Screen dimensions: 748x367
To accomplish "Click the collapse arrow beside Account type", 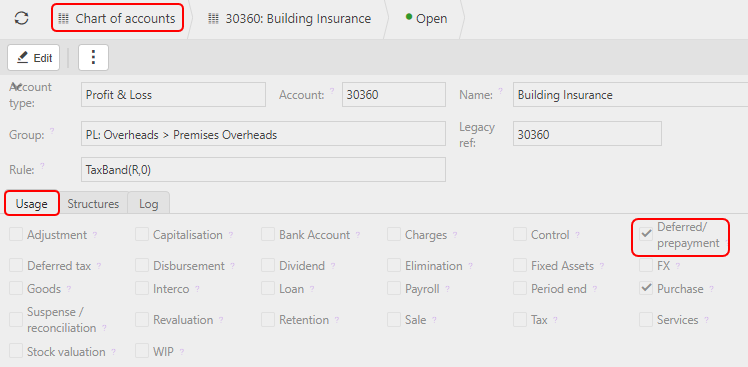I will click(16, 86).
